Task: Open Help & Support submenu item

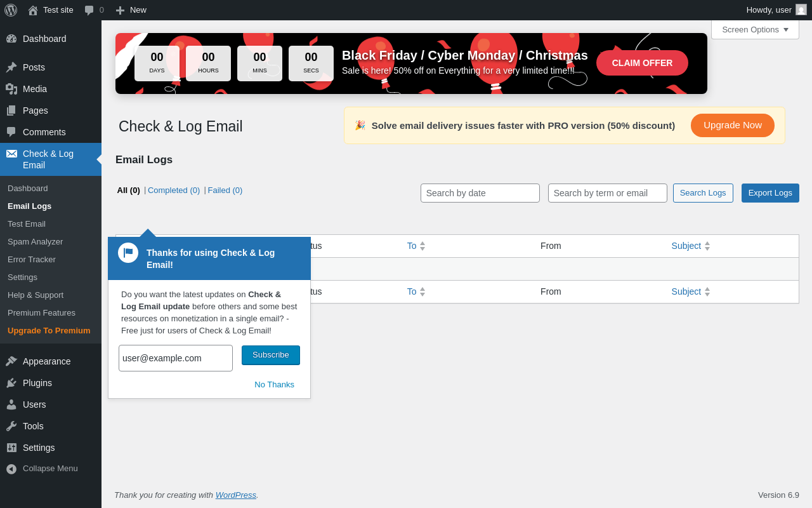Action: point(36,295)
